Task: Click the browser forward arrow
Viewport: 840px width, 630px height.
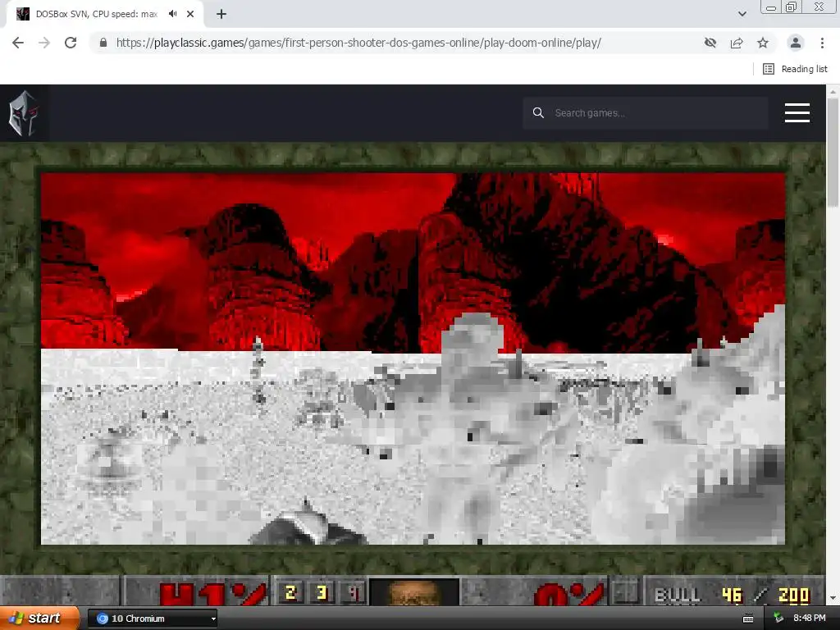Action: (44, 43)
